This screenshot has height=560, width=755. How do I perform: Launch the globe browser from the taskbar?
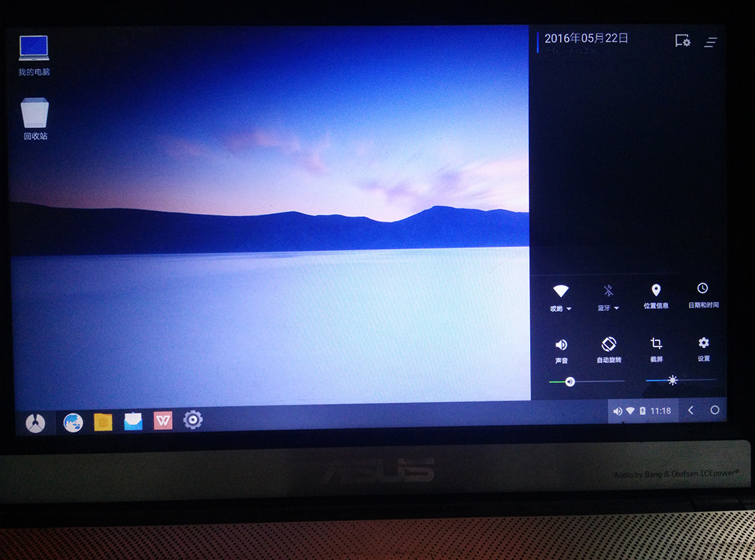(x=73, y=422)
